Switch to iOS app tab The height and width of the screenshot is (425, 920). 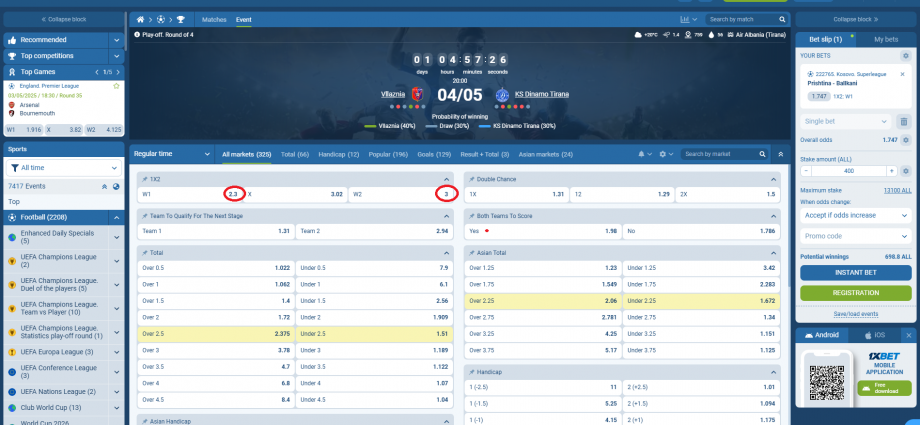(x=875, y=335)
